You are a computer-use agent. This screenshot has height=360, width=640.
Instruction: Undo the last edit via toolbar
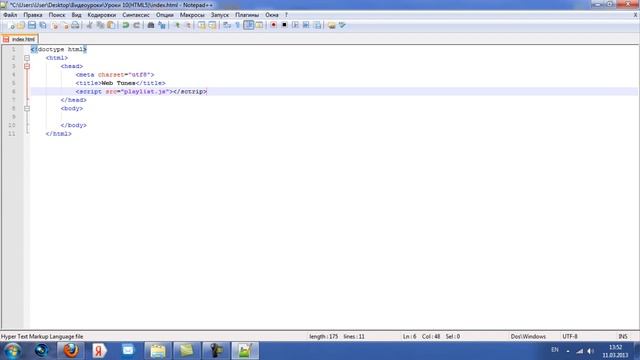coord(126,25)
